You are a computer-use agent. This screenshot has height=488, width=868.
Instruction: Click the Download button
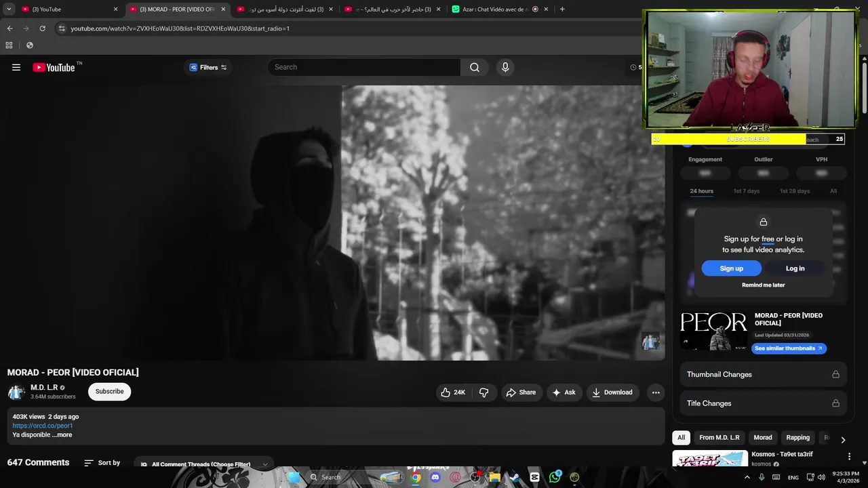[x=612, y=392]
